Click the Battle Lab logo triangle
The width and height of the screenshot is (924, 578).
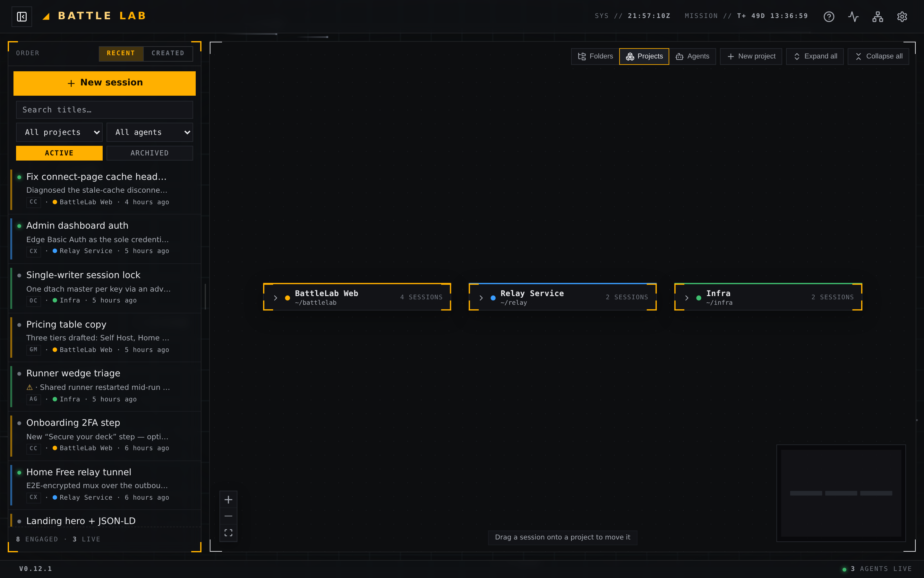coord(46,16)
